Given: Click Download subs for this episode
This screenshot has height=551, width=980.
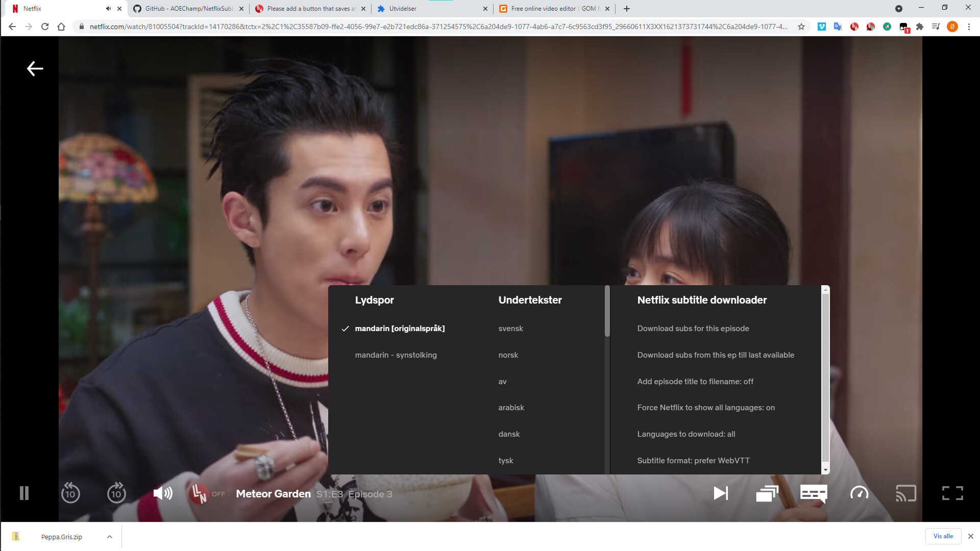Looking at the screenshot, I should click(693, 329).
